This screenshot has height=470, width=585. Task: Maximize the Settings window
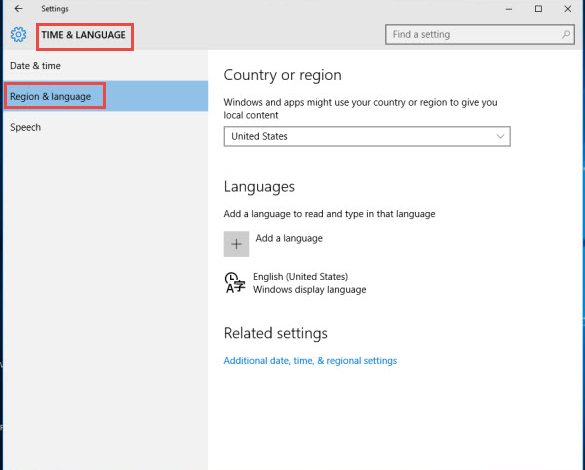(x=538, y=9)
